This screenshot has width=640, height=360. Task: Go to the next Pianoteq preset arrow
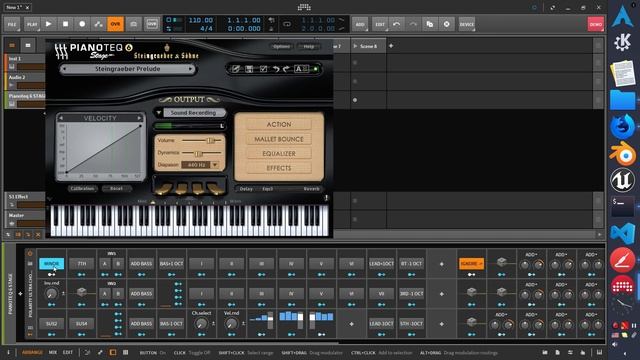coord(191,69)
